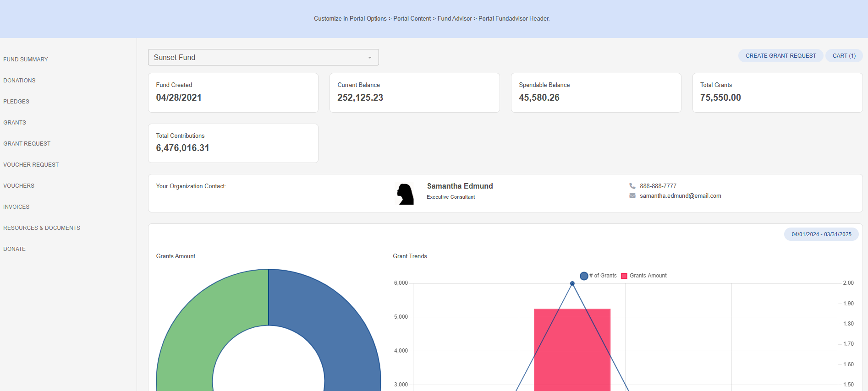Click the pink bar in Grant Trends
Viewport: 868px width, 391px height.
point(572,350)
